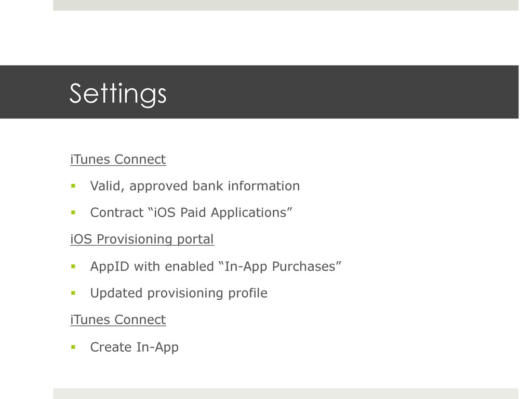Click green bullet beside "Valid, approved bank information"
The height and width of the screenshot is (399, 532).
(x=73, y=185)
